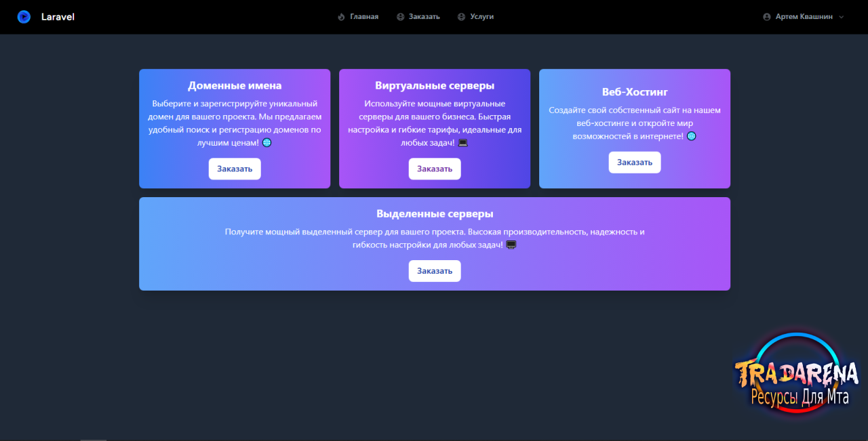Click the Веб-Хостинг heading

point(635,92)
